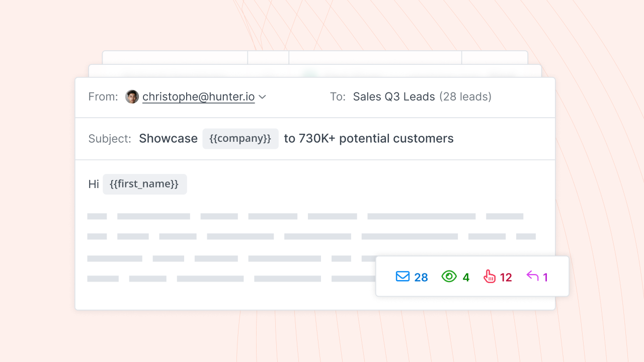Click the sender avatar photo
The height and width of the screenshot is (362, 644).
click(x=132, y=97)
